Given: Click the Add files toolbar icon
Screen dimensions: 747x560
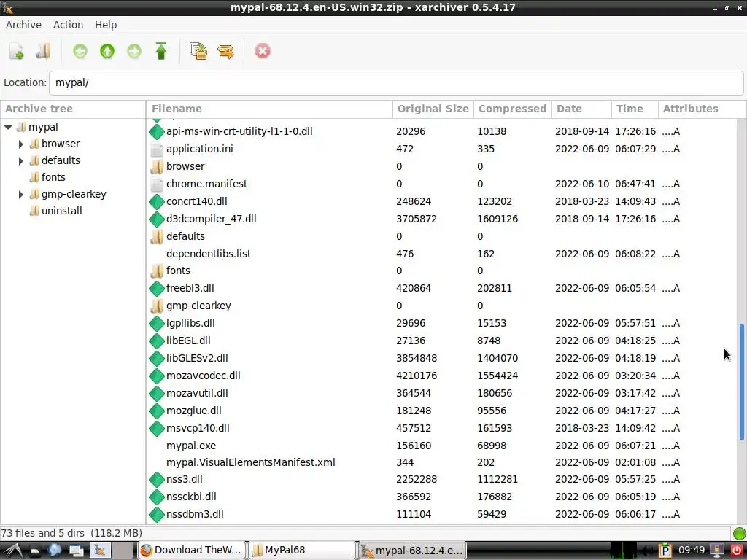Looking at the screenshot, I should click(x=198, y=51).
